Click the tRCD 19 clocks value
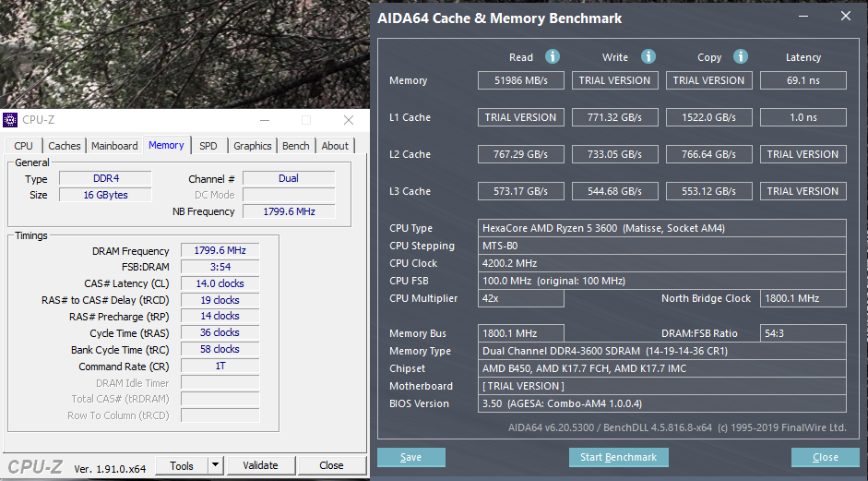The image size is (868, 481). coord(220,300)
